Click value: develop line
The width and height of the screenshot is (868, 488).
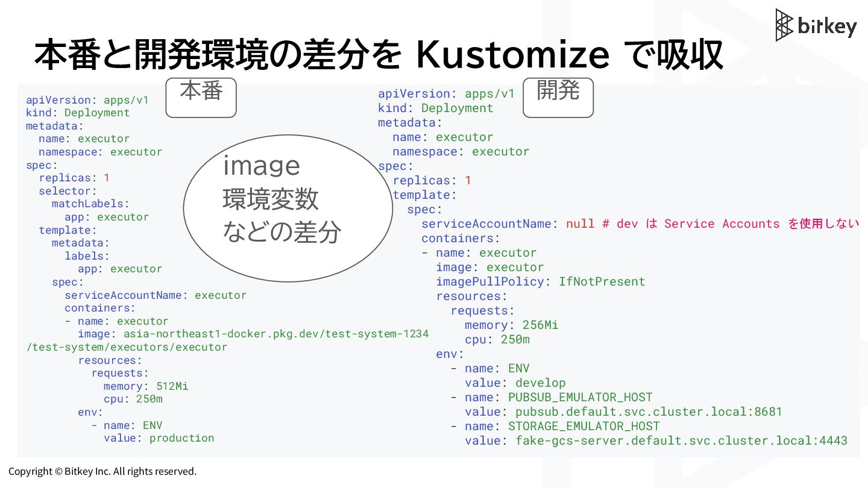pyautogui.click(x=515, y=383)
